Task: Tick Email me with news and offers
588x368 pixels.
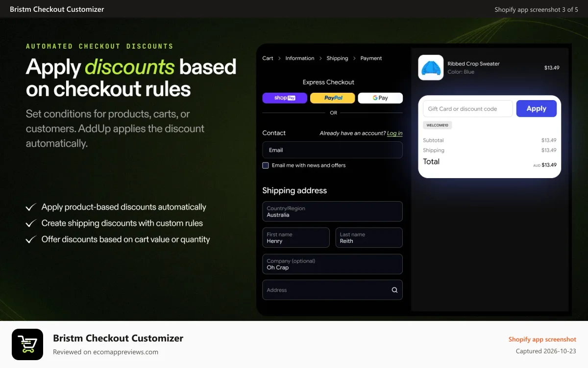Action: coord(266,165)
